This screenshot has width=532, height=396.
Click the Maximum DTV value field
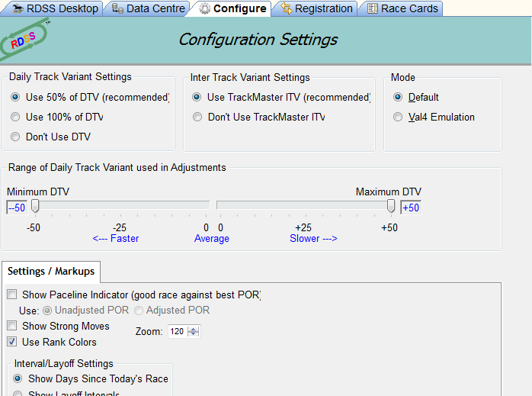(411, 208)
